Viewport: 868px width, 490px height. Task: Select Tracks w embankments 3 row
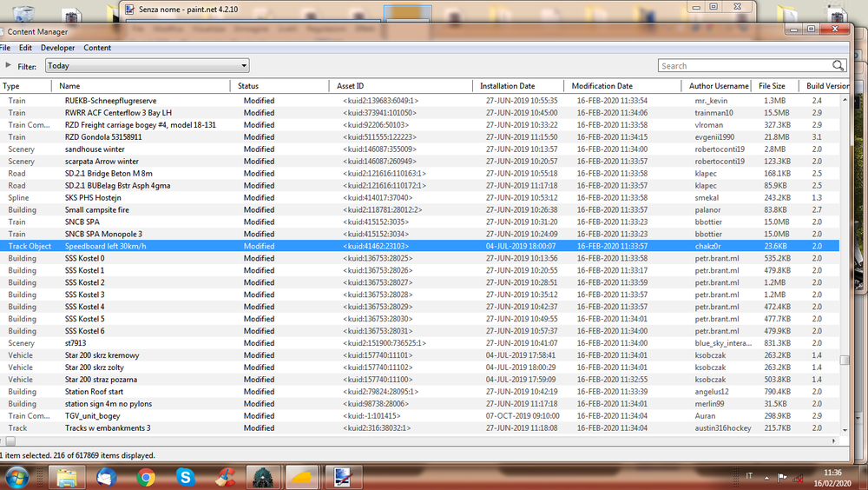(x=419, y=428)
